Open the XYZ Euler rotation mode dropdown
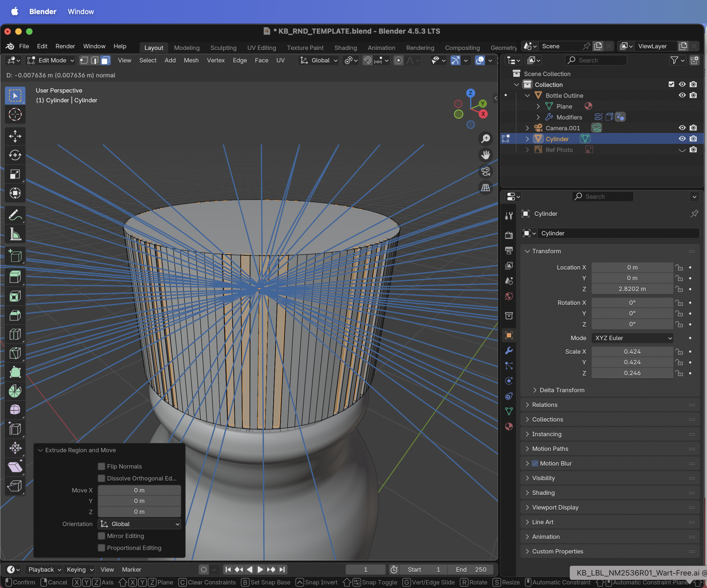 coord(632,338)
